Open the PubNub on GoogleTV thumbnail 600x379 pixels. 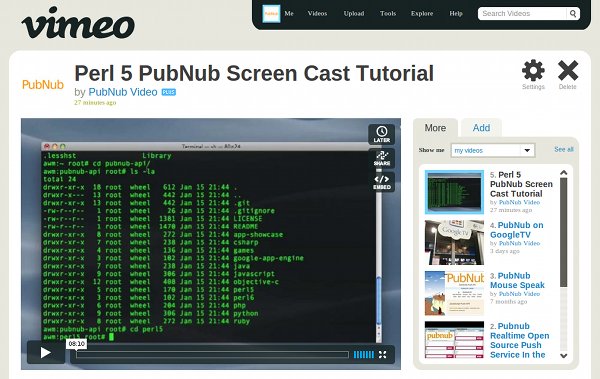point(454,242)
